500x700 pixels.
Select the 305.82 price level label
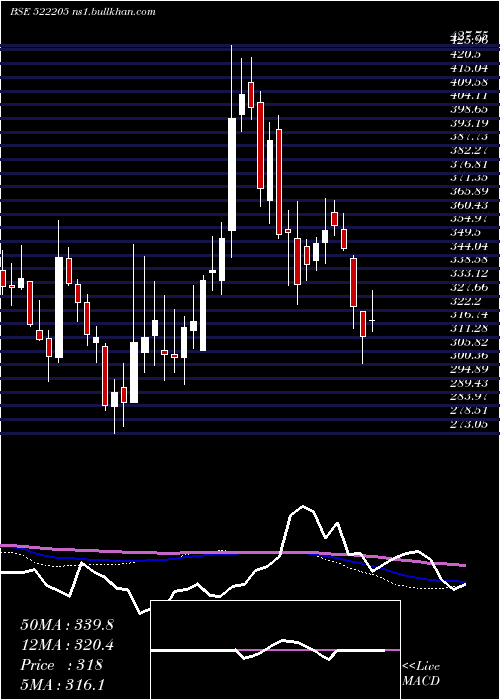pos(469,342)
